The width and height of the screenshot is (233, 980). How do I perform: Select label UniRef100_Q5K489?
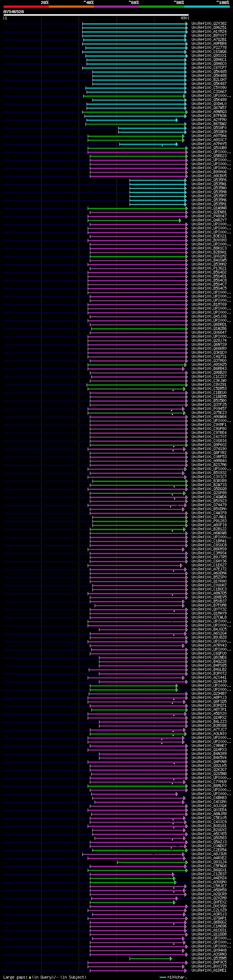click(x=209, y=100)
